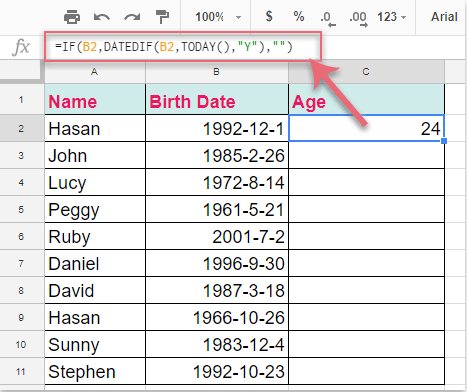Click the fill handle on cell C2

(x=444, y=141)
